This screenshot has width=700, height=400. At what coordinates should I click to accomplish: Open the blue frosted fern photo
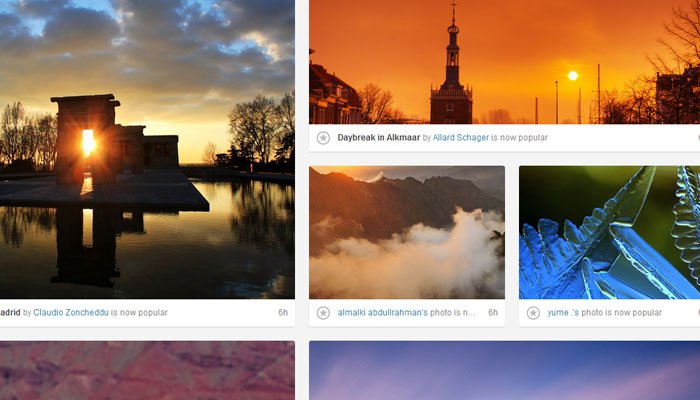(609, 232)
